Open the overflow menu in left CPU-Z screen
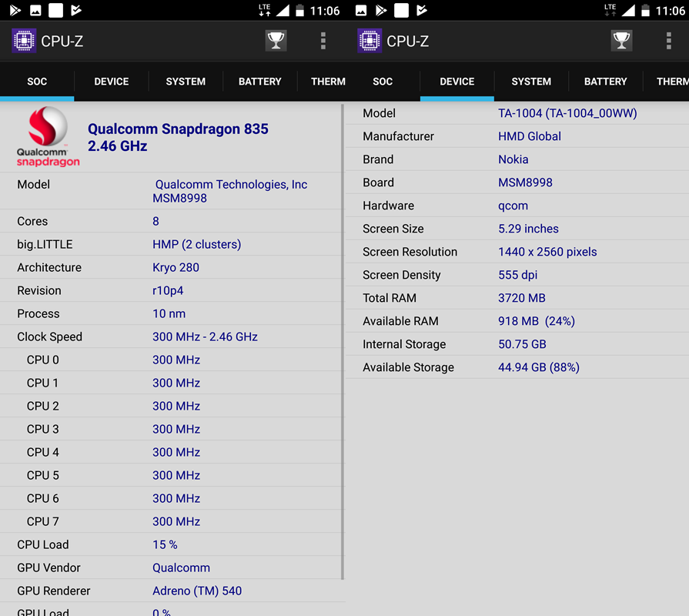This screenshot has width=689, height=616. 323,40
